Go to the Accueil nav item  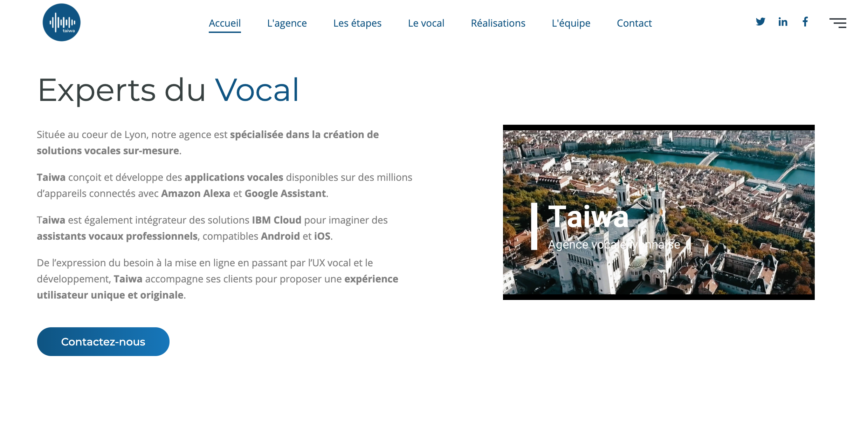tap(225, 23)
